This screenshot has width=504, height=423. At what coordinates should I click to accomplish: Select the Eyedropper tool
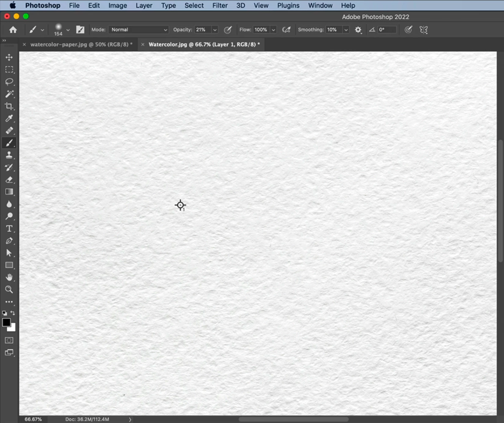9,118
